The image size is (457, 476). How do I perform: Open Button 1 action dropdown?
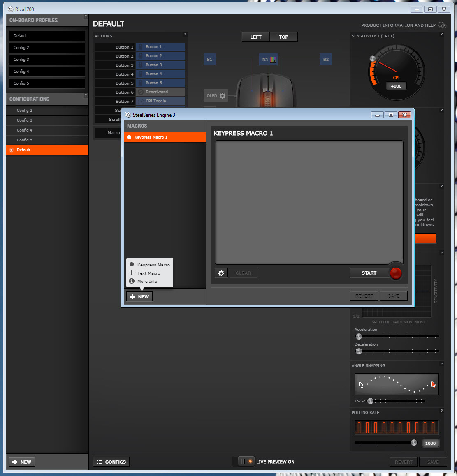tap(160, 47)
